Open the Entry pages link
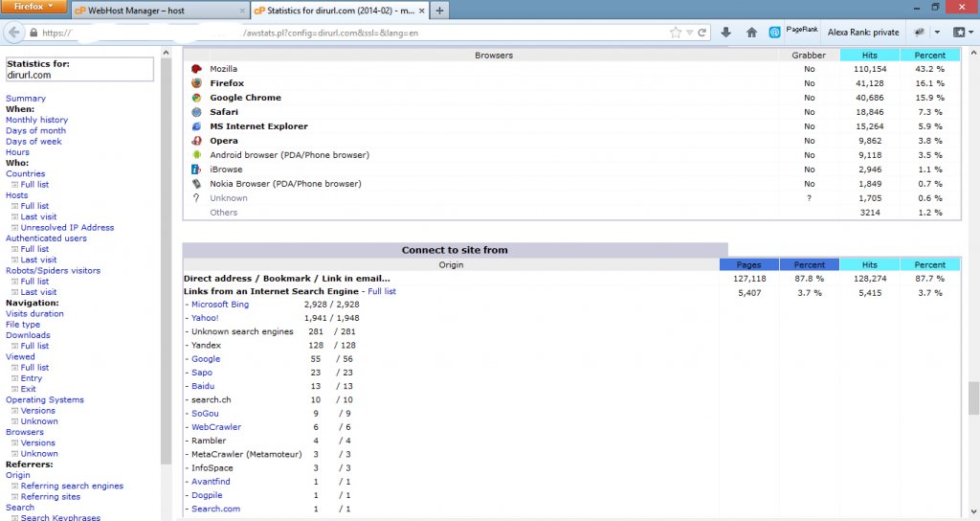 [x=32, y=377]
